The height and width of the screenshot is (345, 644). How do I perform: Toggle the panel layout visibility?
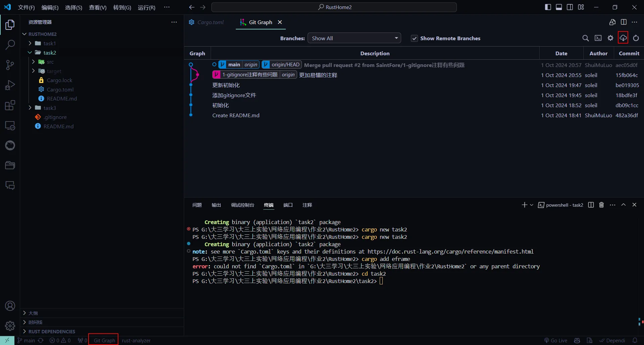[x=559, y=7]
